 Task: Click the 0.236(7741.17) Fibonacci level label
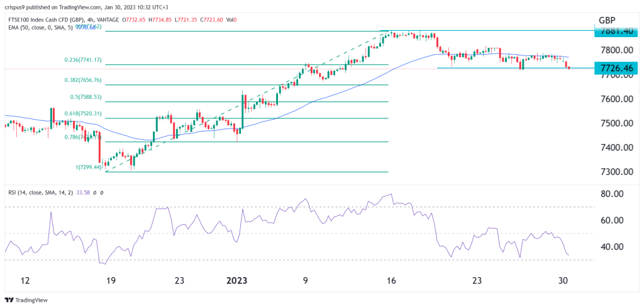coord(84,60)
